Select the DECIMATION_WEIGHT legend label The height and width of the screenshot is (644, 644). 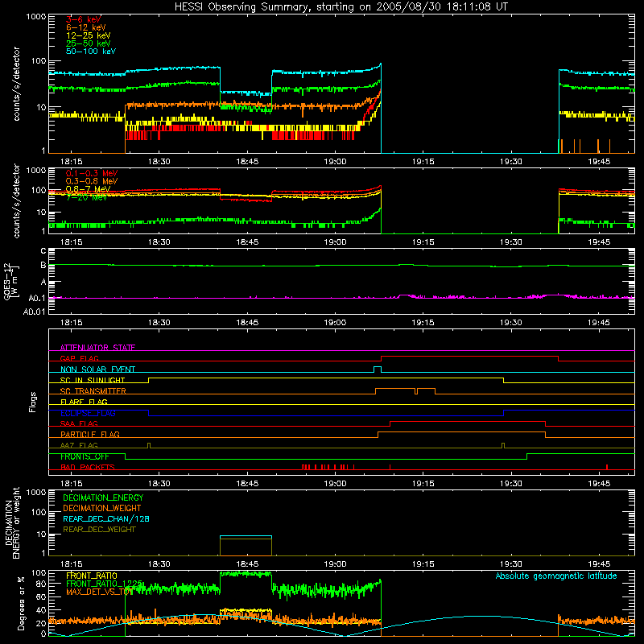pos(102,508)
